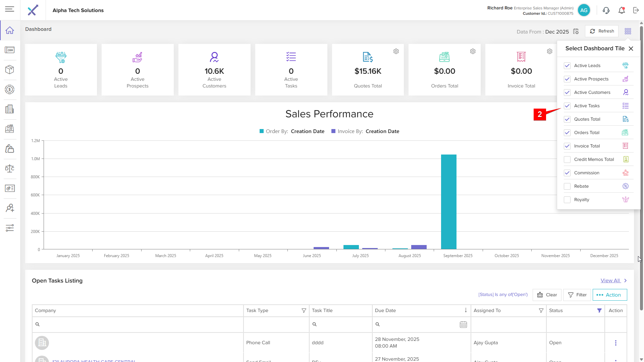Click the logout icon in header
Screen dimensions: 644x362
(x=636, y=10)
